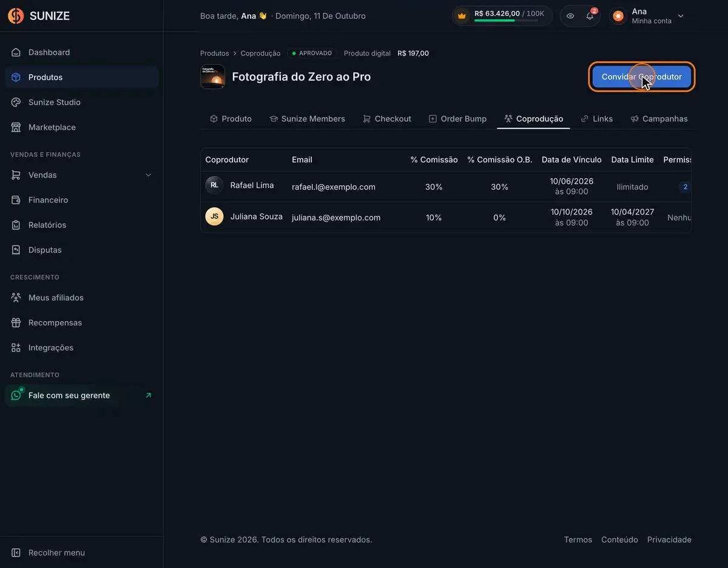
Task: Click the Recompensas gift icon
Action: pyautogui.click(x=16, y=322)
